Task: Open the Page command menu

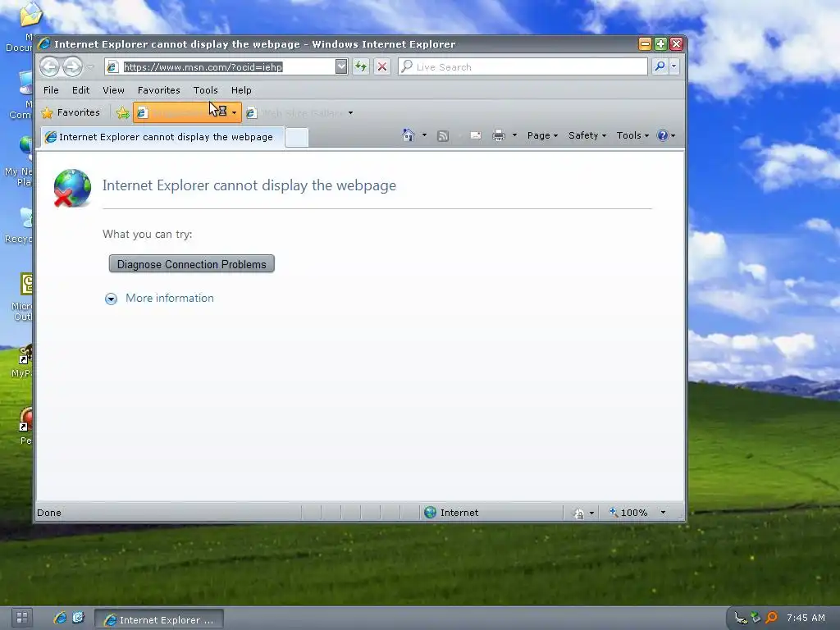Action: [x=542, y=135]
